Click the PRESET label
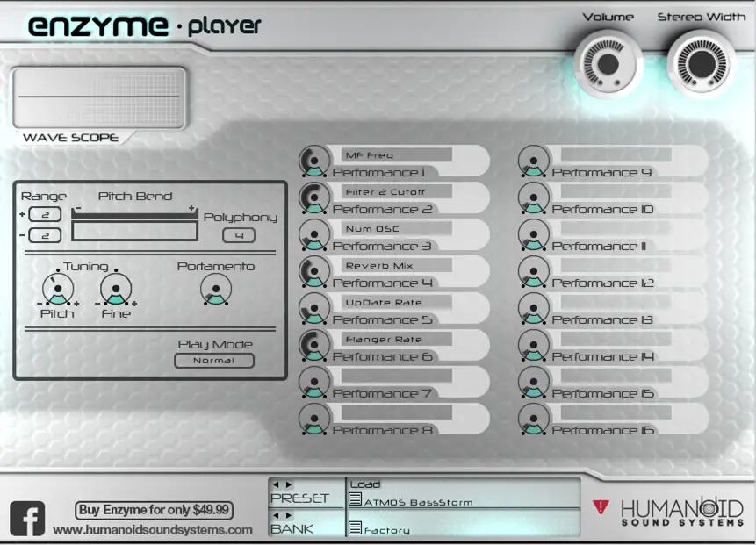The image size is (756, 545). [299, 498]
